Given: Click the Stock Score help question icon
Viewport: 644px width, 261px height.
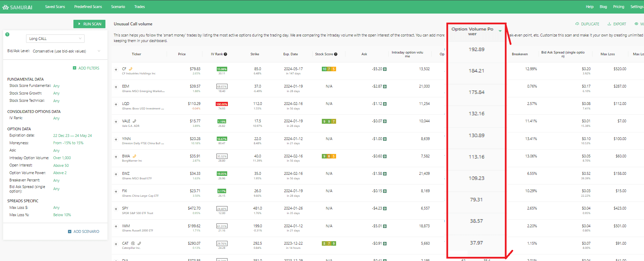Looking at the screenshot, I should coord(336,54).
